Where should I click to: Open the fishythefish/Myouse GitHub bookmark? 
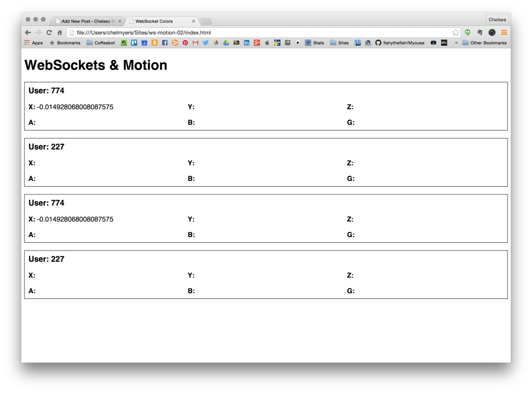[400, 43]
